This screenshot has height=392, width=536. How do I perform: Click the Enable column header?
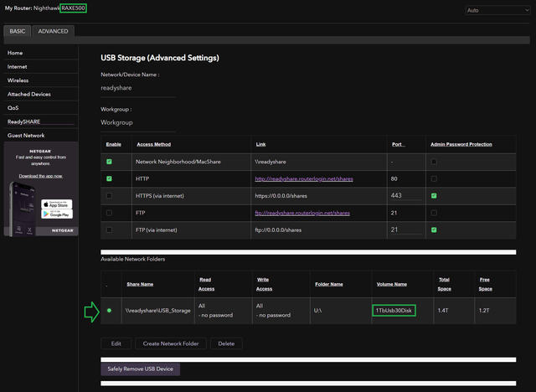coord(114,144)
